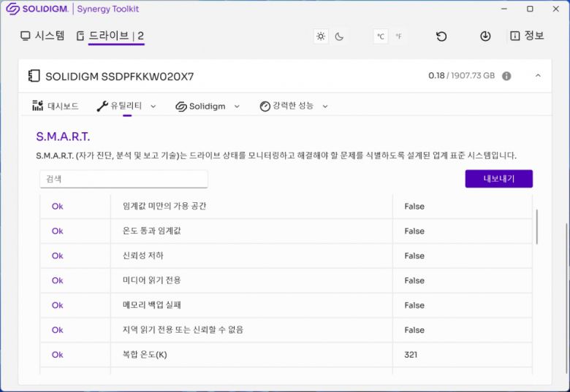570x392 pixels.
Task: Click the 대시보드 chart icon
Action: point(37,106)
